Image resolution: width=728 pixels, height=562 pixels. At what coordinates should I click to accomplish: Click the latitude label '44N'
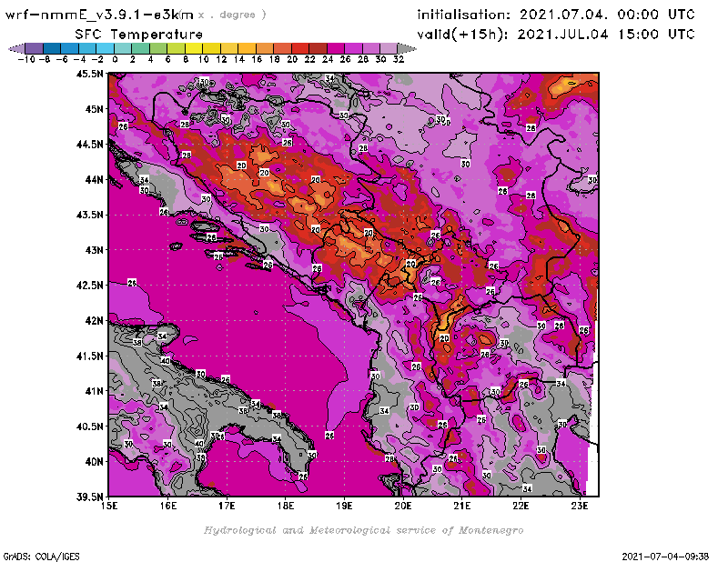[x=94, y=179]
